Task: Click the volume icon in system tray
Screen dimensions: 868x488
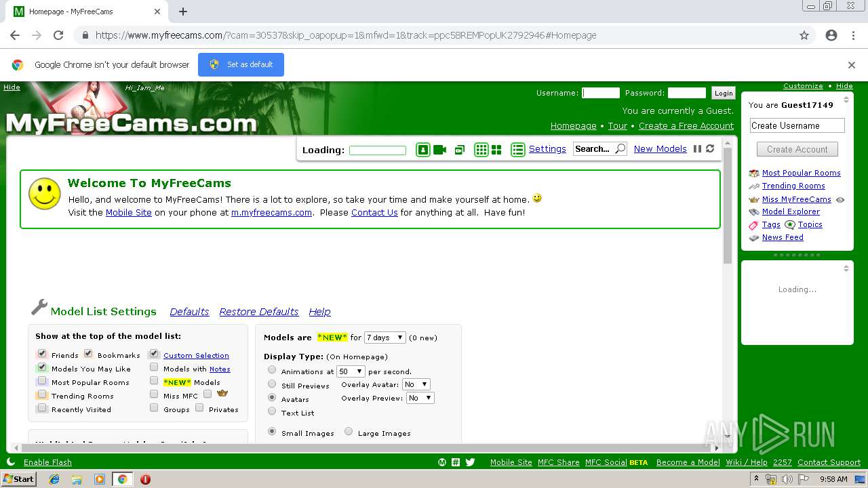Action: coord(787,479)
